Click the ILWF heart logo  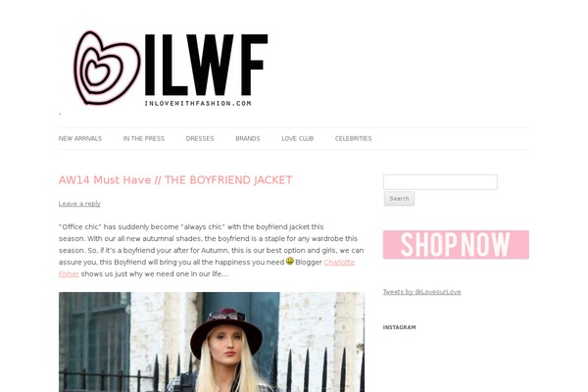coord(107,68)
